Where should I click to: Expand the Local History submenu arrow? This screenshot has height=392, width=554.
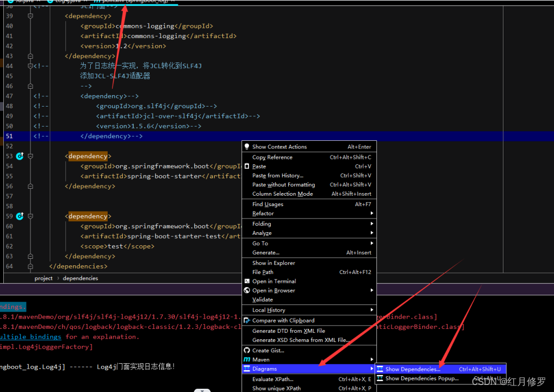coord(372,310)
